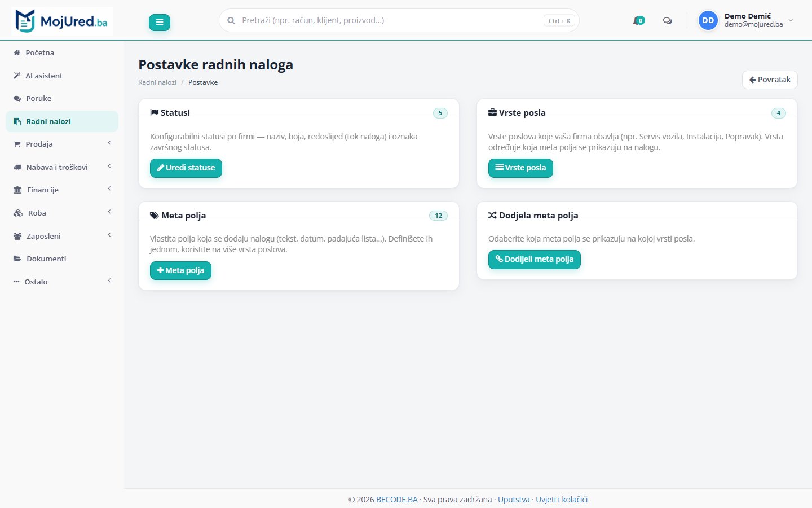Click the Radni nalozi breadcrumb link
The height and width of the screenshot is (508, 812).
(x=157, y=82)
